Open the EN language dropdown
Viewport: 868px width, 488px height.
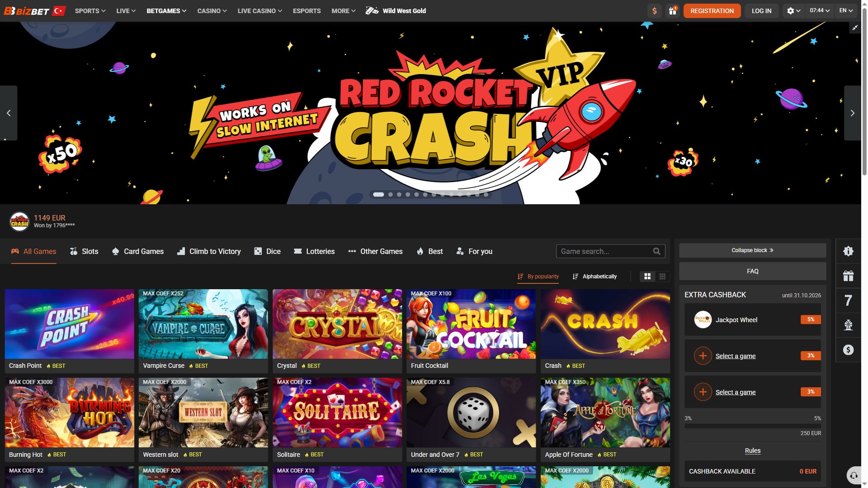(x=846, y=10)
